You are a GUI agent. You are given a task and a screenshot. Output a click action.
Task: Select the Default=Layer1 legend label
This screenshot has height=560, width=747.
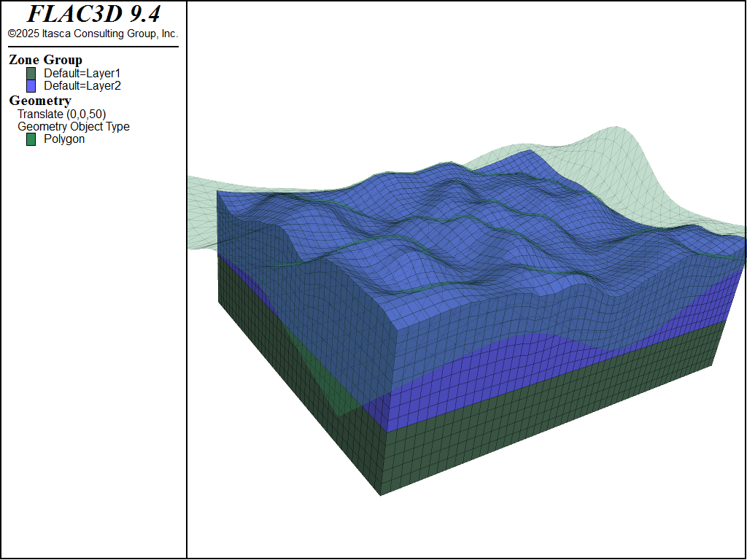(x=82, y=74)
